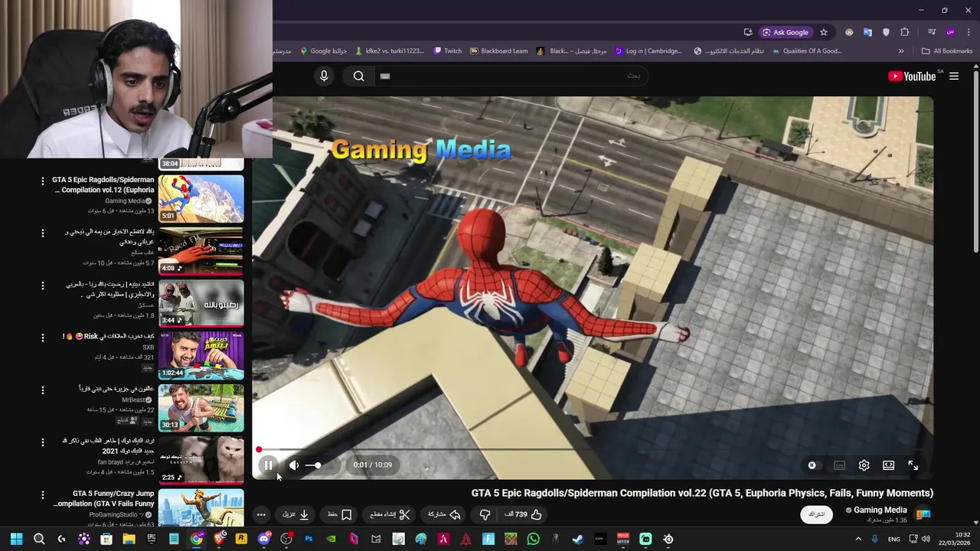Image resolution: width=980 pixels, height=551 pixels.
Task: Click Ask Google in the address bar
Action: tap(786, 32)
